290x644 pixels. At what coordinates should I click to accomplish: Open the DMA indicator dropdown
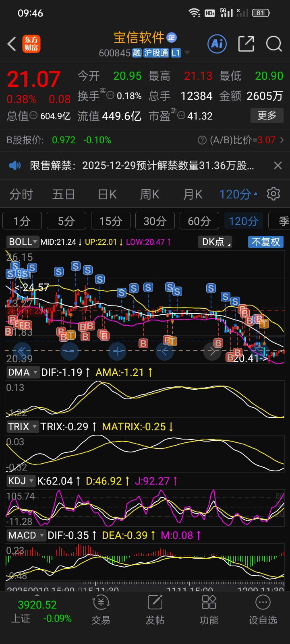(23, 372)
